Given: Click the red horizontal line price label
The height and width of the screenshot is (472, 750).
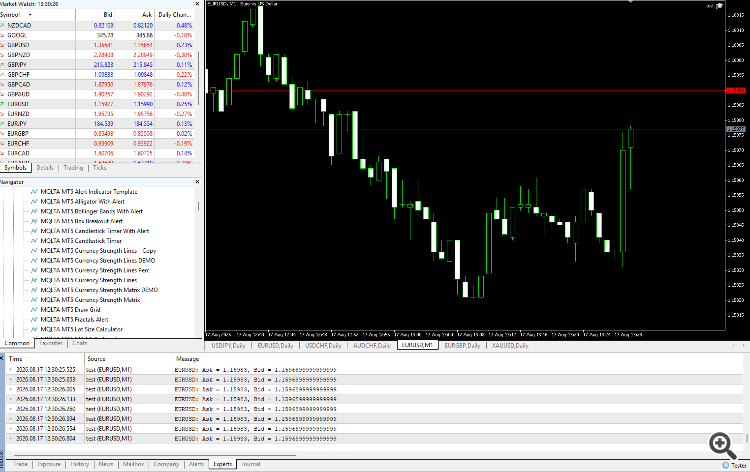Looking at the screenshot, I should pos(736,90).
